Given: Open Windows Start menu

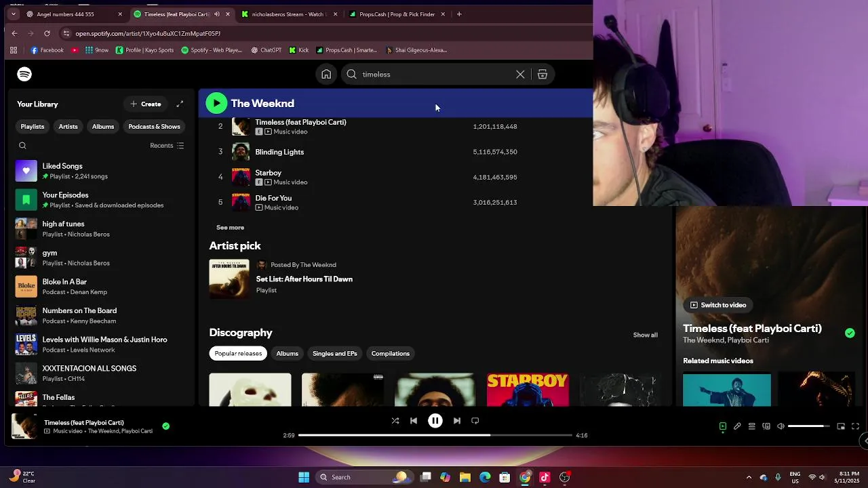Looking at the screenshot, I should pos(304,477).
